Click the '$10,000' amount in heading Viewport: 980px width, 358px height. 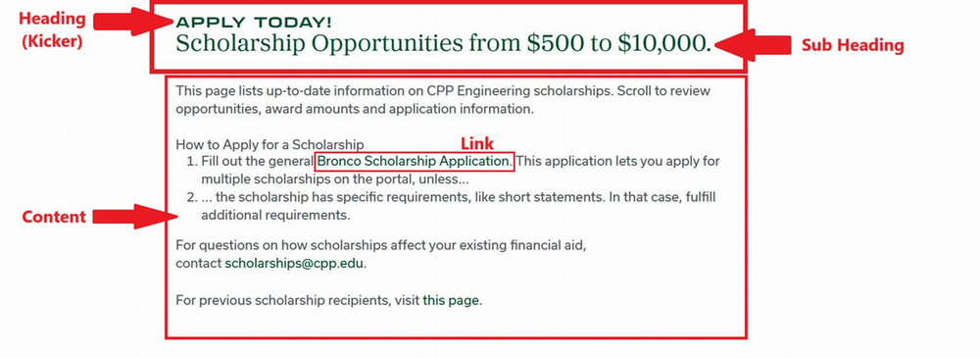pos(664,43)
